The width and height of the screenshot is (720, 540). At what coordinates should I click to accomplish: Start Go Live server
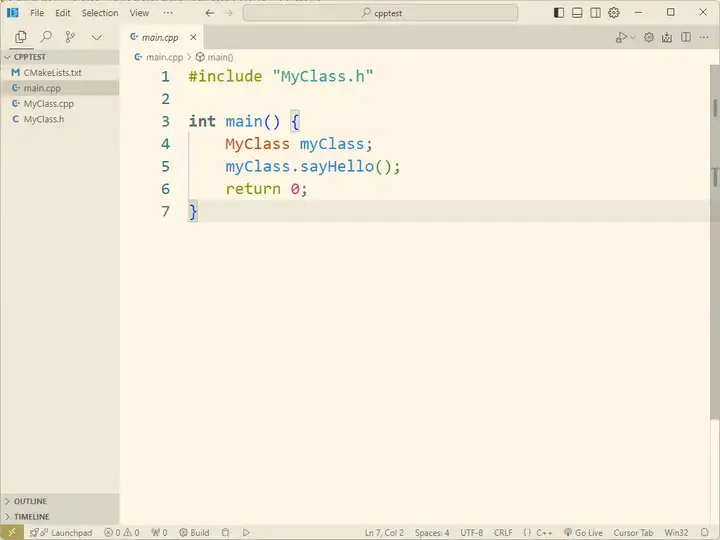(x=583, y=533)
